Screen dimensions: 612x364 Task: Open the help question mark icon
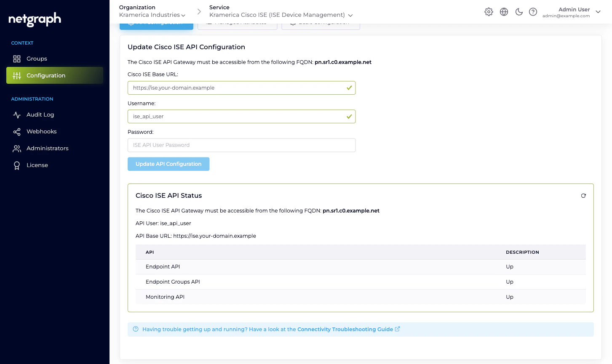pos(533,12)
